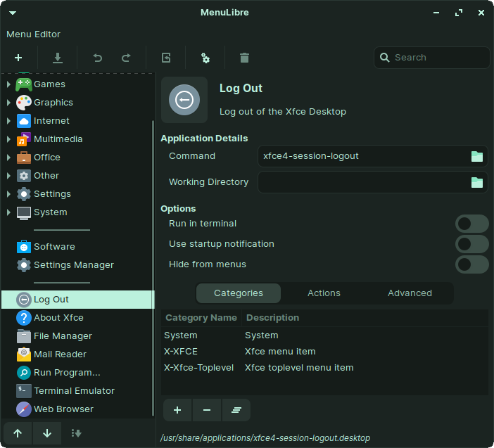Screen dimensions: 494x448
Task: Remove category with minus button
Action: 207,410
